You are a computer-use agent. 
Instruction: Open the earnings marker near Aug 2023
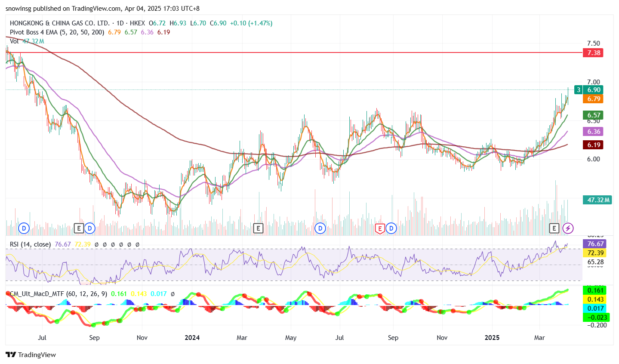pos(78,228)
